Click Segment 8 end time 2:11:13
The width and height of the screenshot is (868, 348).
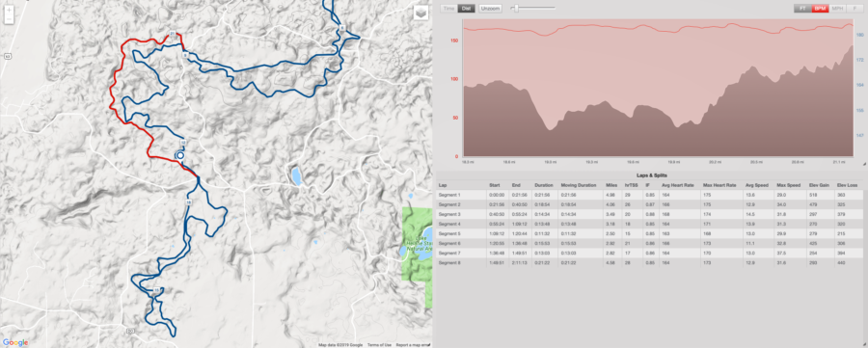pyautogui.click(x=519, y=262)
